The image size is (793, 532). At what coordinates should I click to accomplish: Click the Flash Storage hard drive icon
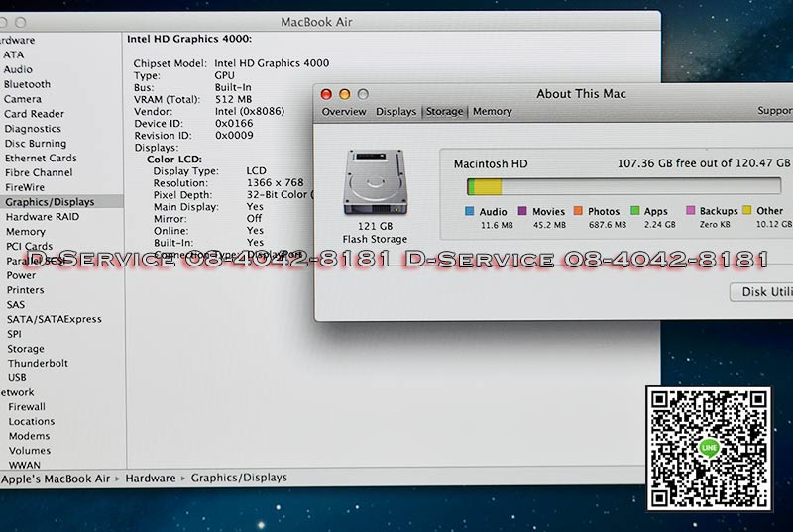[375, 182]
